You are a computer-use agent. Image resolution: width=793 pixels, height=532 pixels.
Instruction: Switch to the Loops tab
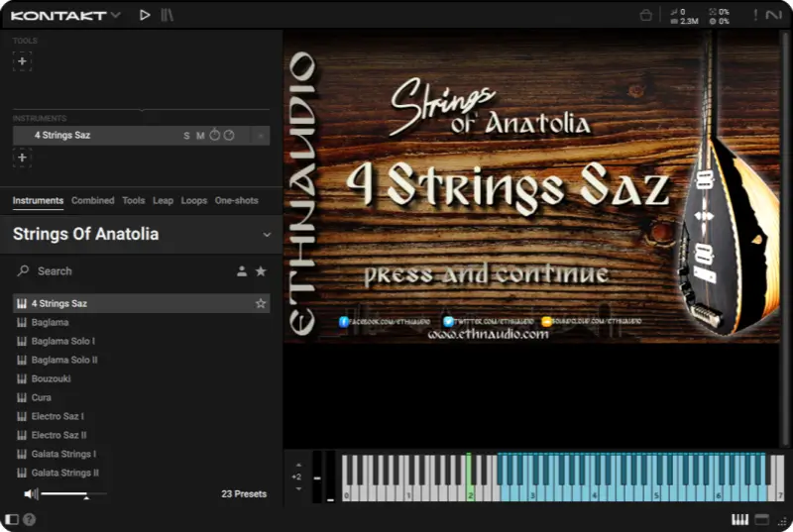(194, 200)
